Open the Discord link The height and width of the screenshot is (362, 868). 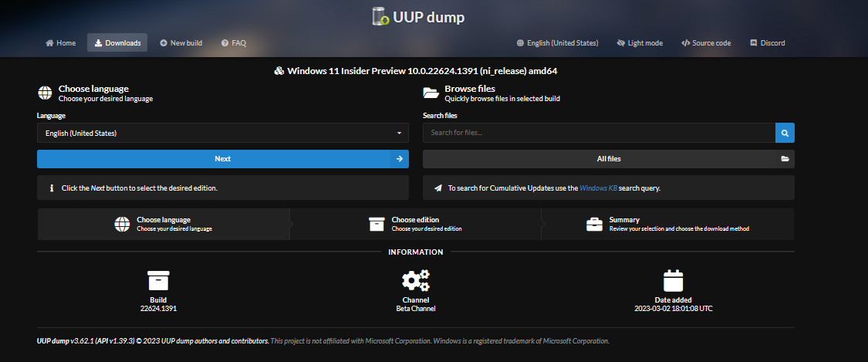click(x=767, y=42)
